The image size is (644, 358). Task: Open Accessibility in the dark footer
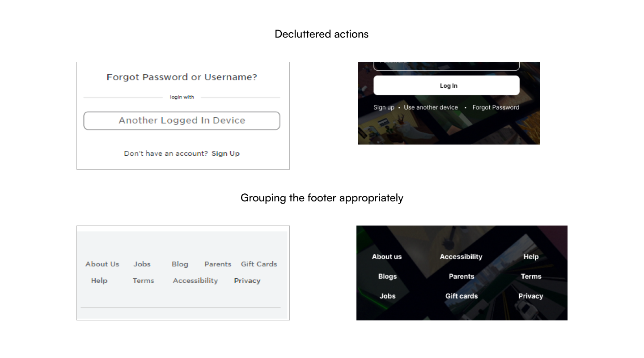click(x=461, y=256)
